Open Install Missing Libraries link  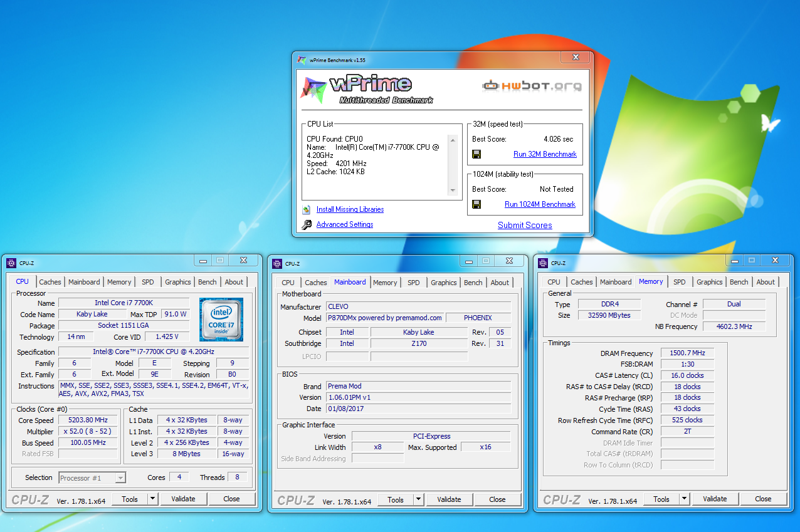pyautogui.click(x=350, y=209)
